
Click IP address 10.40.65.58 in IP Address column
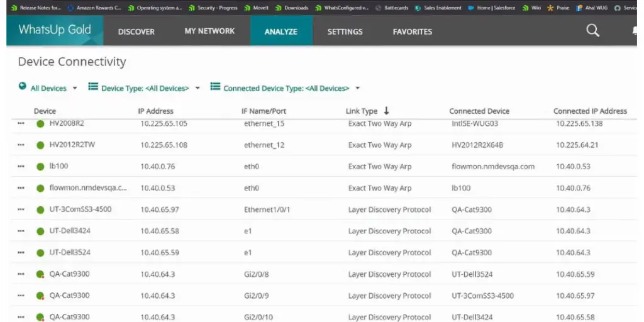160,231
